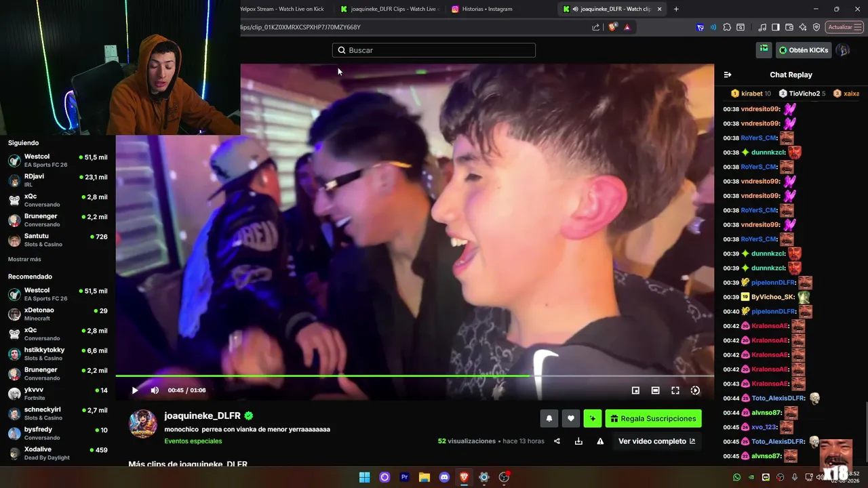This screenshot has height=488, width=868.
Task: Play the clip video
Action: 135,390
